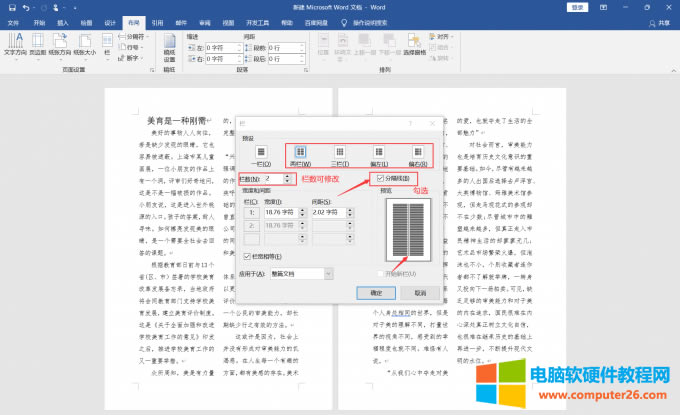Image resolution: width=680 pixels, height=415 pixels.
Task: Click column 1 spacing field 2.02 字符
Action: coord(329,212)
